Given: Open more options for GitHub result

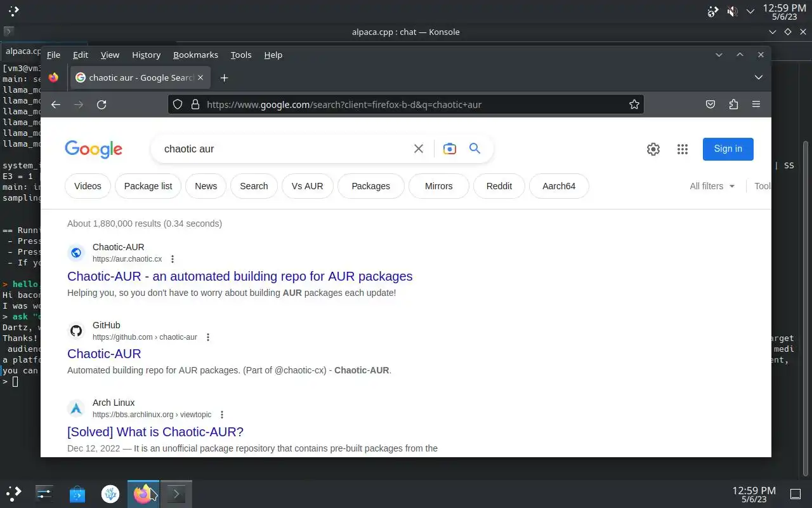Looking at the screenshot, I should [207, 337].
